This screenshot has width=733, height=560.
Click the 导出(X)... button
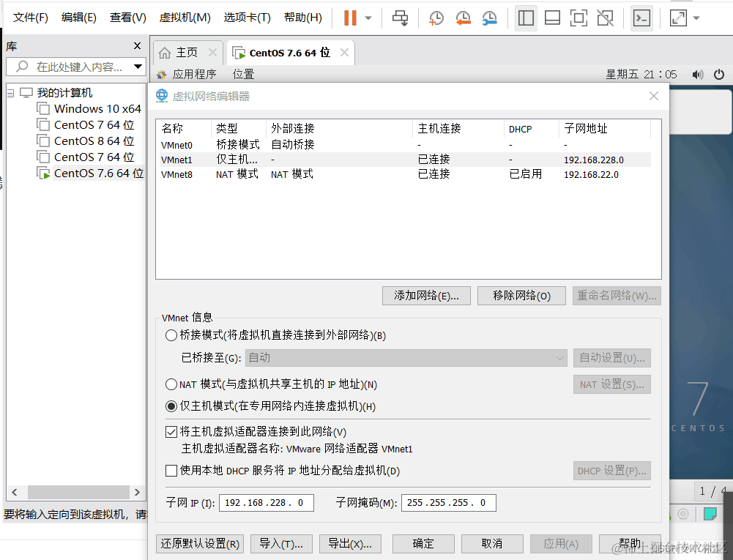[350, 544]
